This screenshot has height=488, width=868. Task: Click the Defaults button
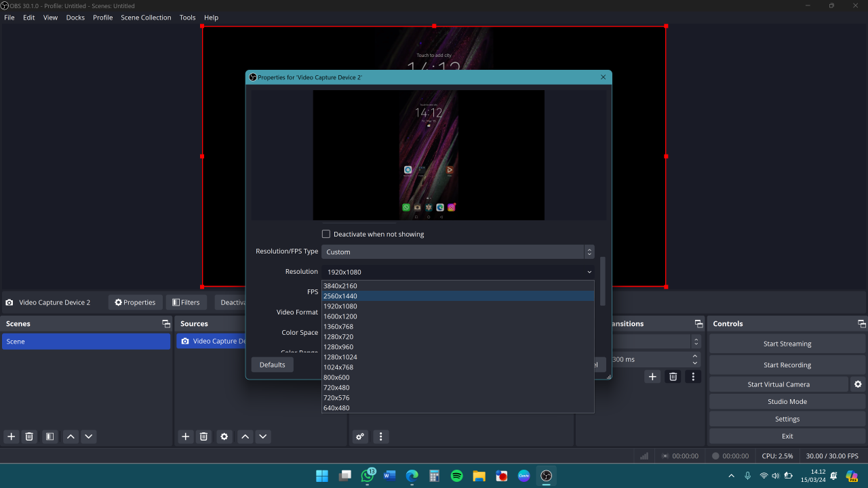click(272, 364)
